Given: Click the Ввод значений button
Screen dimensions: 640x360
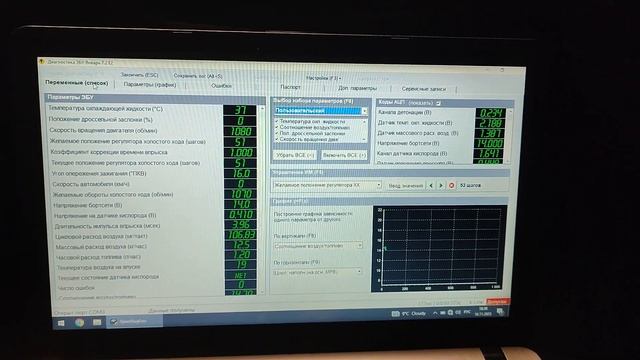Looking at the screenshot, I should pyautogui.click(x=406, y=185).
